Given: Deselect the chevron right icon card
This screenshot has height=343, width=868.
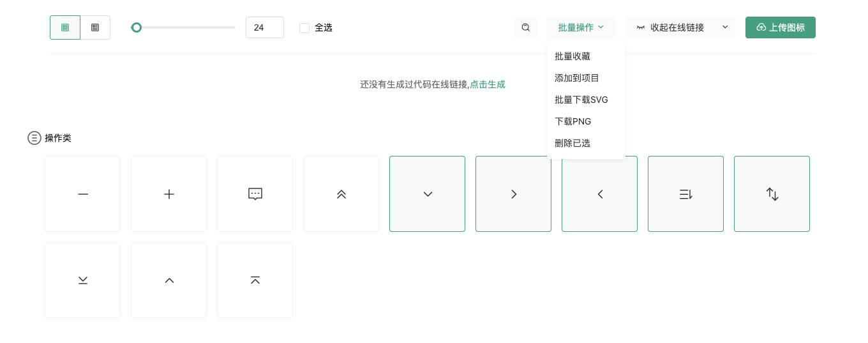Looking at the screenshot, I should tap(513, 194).
